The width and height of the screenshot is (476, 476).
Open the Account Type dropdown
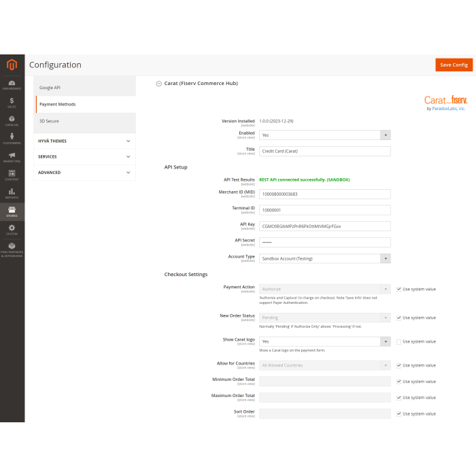325,258
